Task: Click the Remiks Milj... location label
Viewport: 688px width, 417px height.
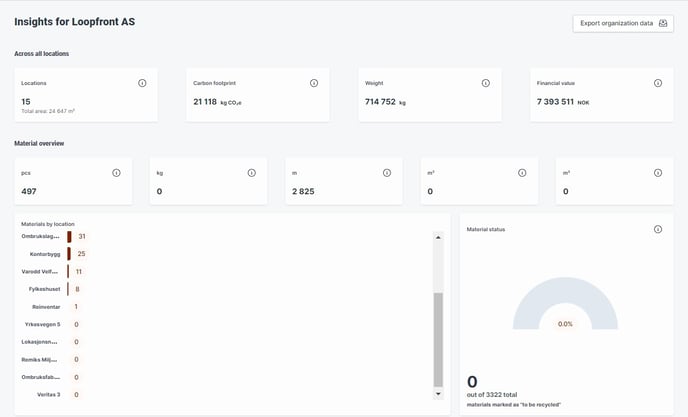Action: [39, 359]
